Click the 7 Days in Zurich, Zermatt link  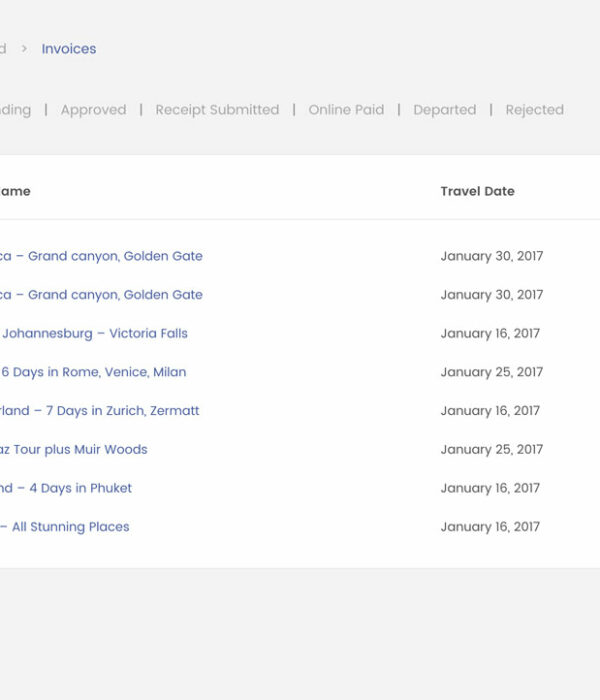100,411
